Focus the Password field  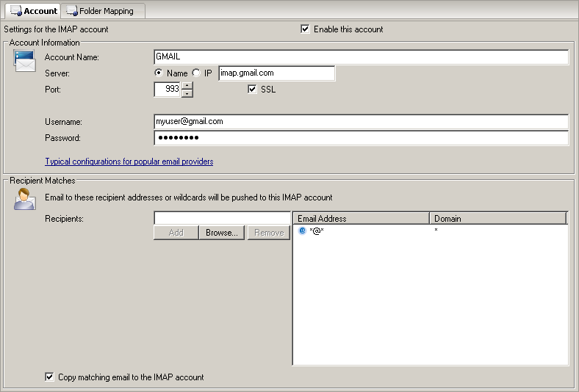[360, 138]
